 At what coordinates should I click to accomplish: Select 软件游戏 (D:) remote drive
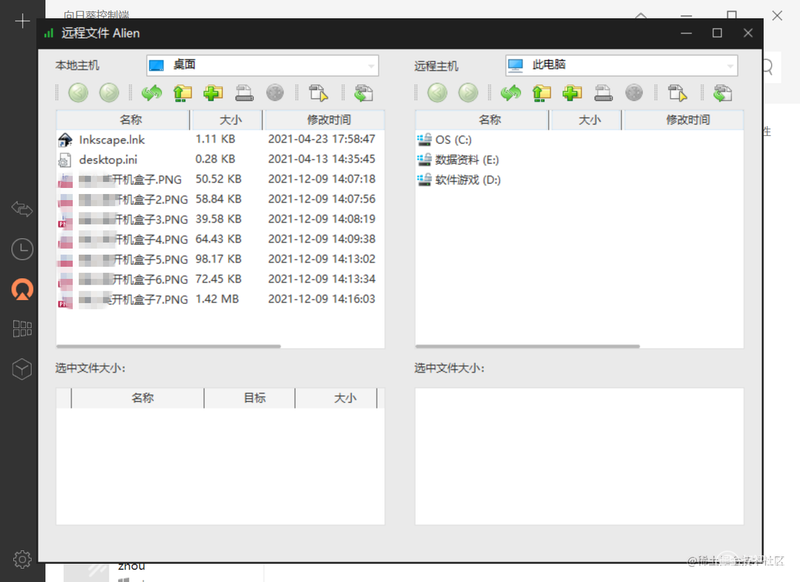tap(468, 180)
